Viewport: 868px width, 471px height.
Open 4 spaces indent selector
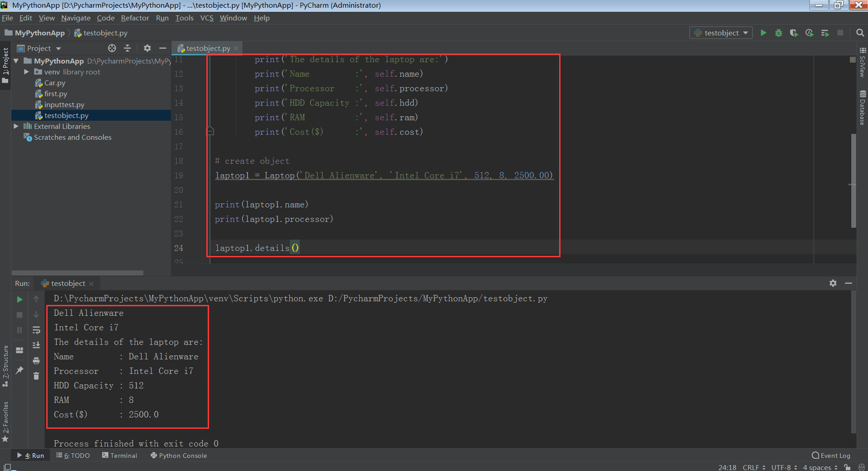tap(820, 467)
